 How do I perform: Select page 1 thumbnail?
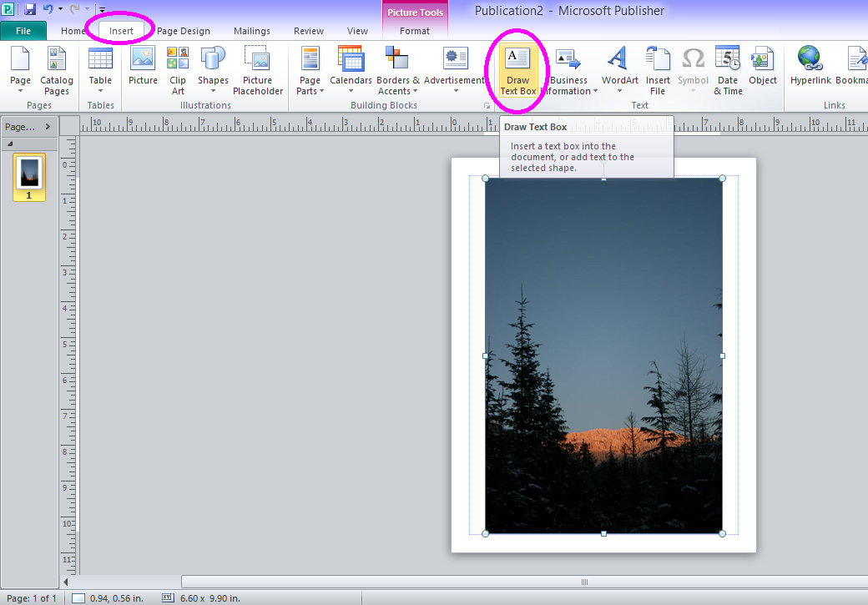click(x=29, y=178)
